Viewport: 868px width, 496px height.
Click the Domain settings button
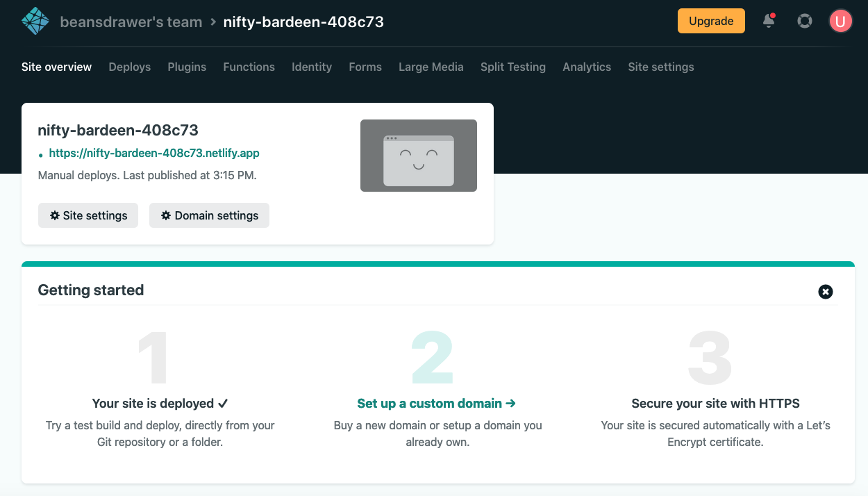[209, 215]
